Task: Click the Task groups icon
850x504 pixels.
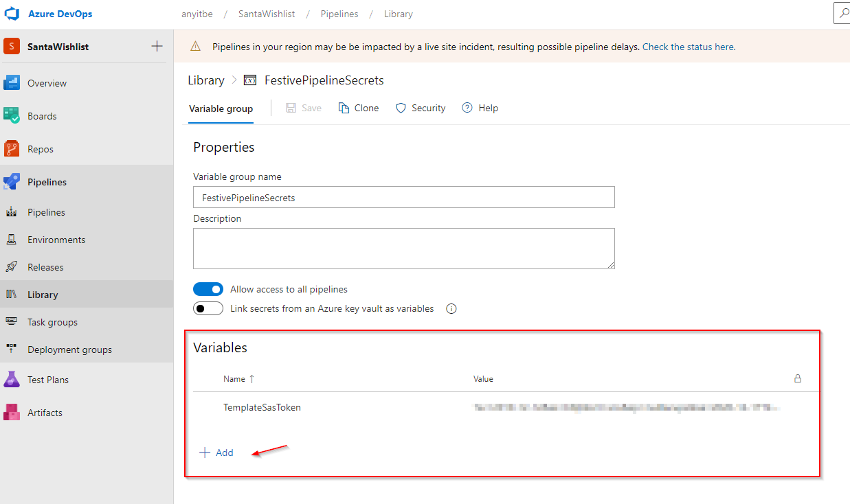Action: point(12,322)
